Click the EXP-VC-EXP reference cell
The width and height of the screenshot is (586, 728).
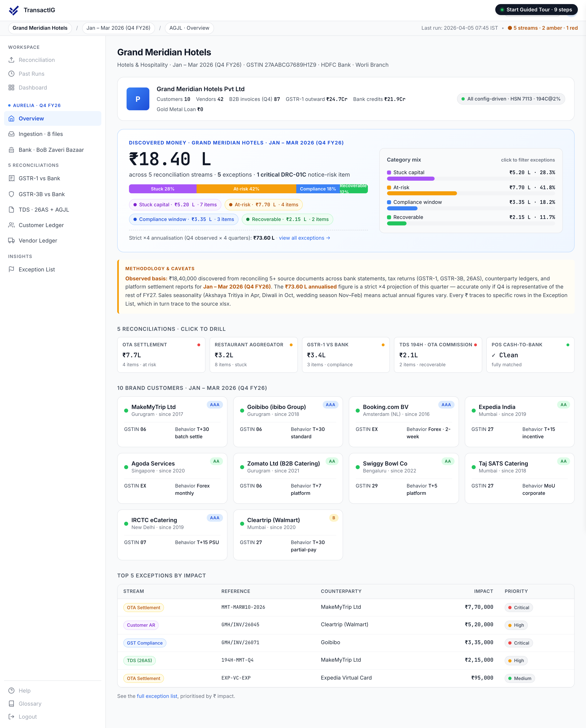coord(236,678)
